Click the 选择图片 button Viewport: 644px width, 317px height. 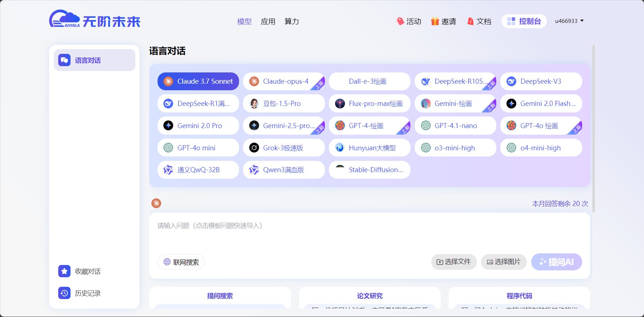click(504, 262)
